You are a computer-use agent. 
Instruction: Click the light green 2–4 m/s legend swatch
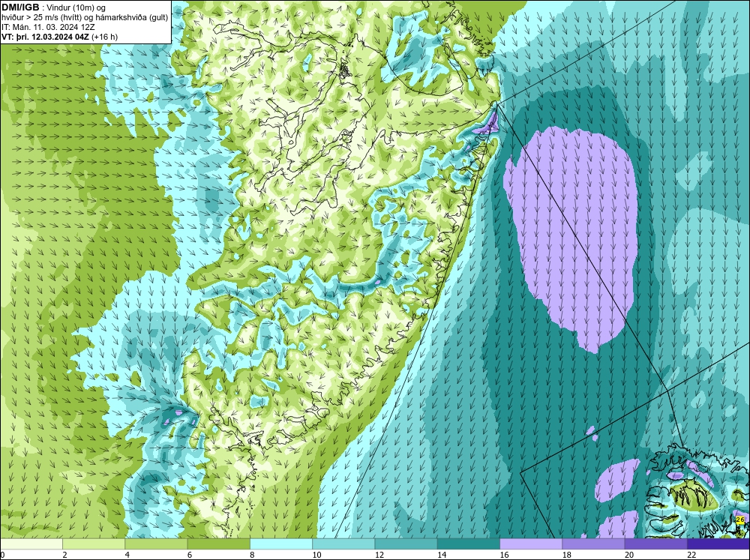[94, 544]
